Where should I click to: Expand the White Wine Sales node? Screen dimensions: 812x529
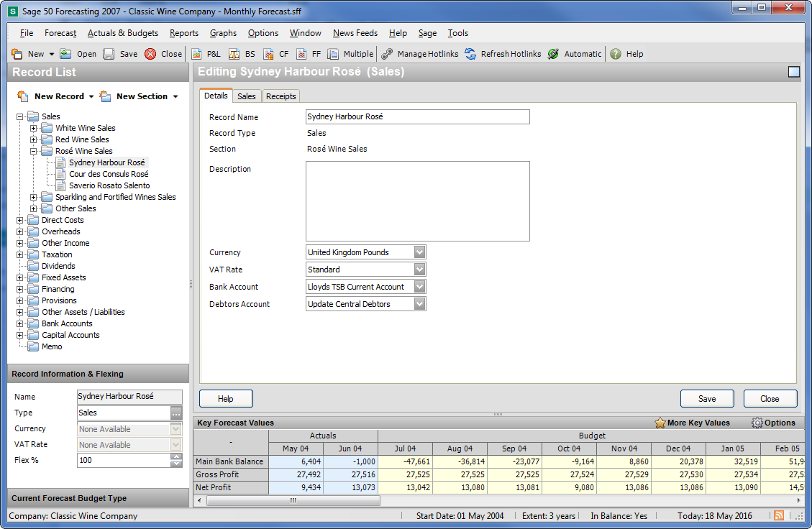tap(33, 128)
